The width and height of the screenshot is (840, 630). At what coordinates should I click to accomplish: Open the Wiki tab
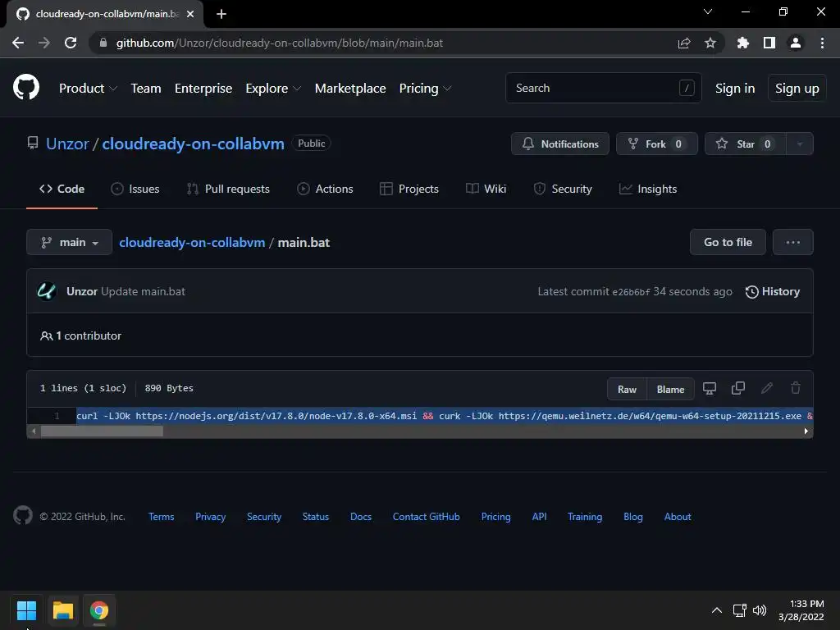[486, 189]
